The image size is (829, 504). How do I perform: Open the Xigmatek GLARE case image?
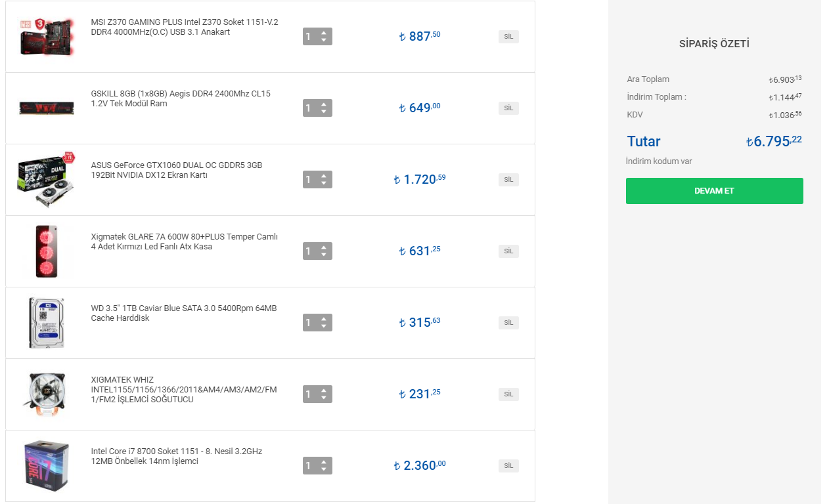pos(46,251)
